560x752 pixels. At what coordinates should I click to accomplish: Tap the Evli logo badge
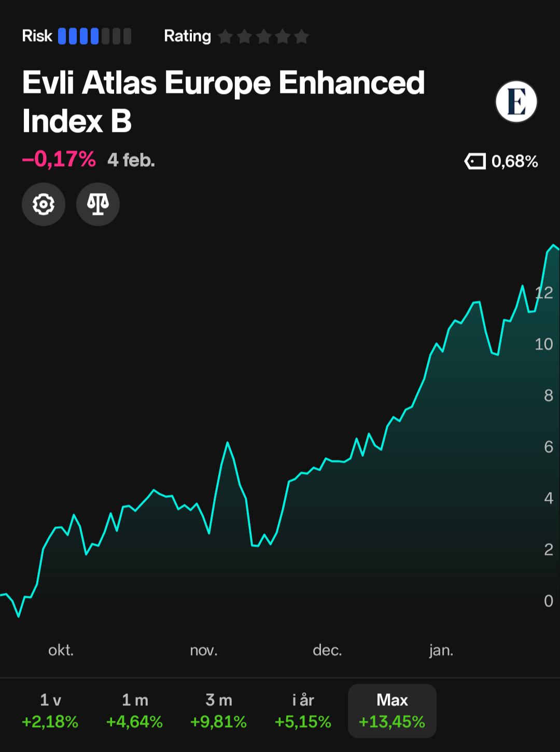coord(516,102)
